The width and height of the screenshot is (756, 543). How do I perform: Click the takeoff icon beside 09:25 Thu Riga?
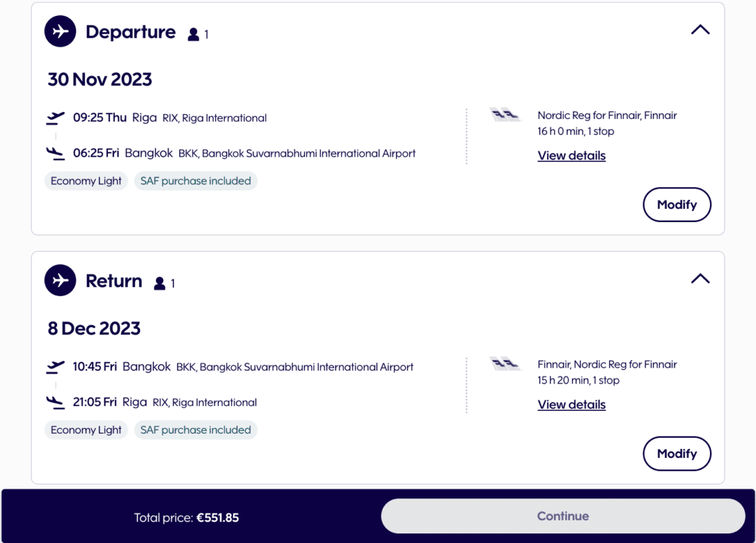pos(56,118)
